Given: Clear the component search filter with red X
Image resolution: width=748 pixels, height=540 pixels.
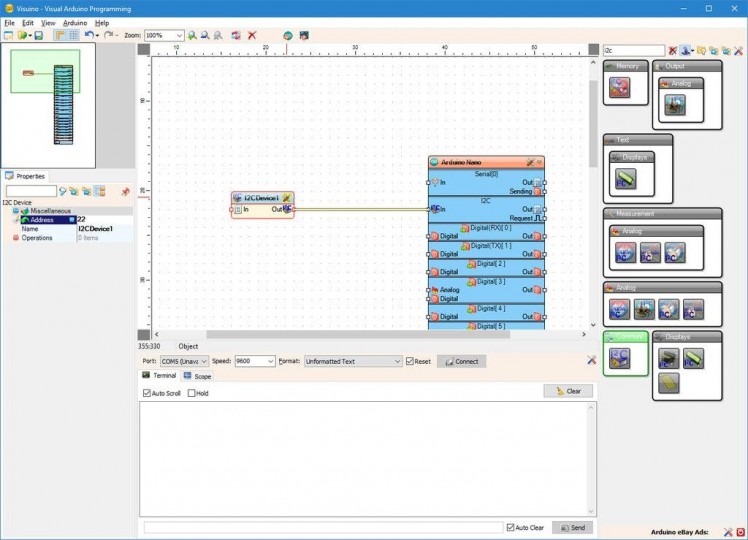Looking at the screenshot, I should click(673, 50).
